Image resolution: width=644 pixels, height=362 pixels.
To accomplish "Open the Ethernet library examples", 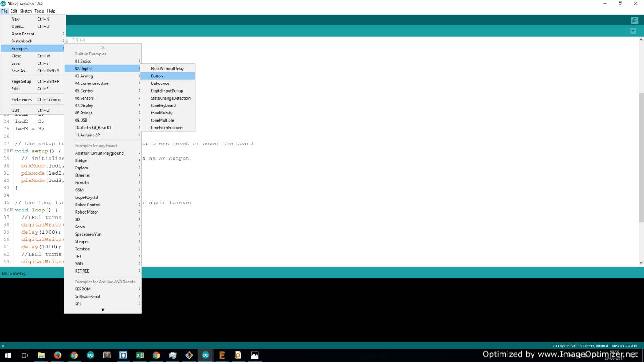I will (103, 175).
